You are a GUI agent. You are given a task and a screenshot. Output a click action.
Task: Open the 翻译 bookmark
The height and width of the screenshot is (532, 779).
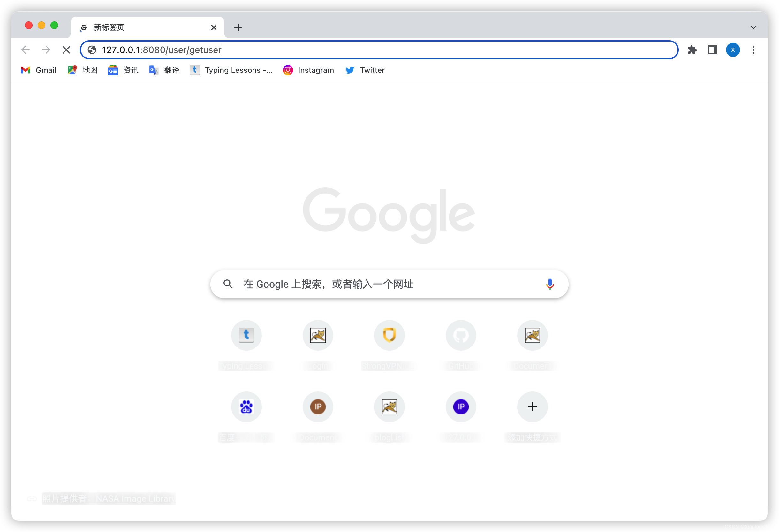click(x=164, y=70)
